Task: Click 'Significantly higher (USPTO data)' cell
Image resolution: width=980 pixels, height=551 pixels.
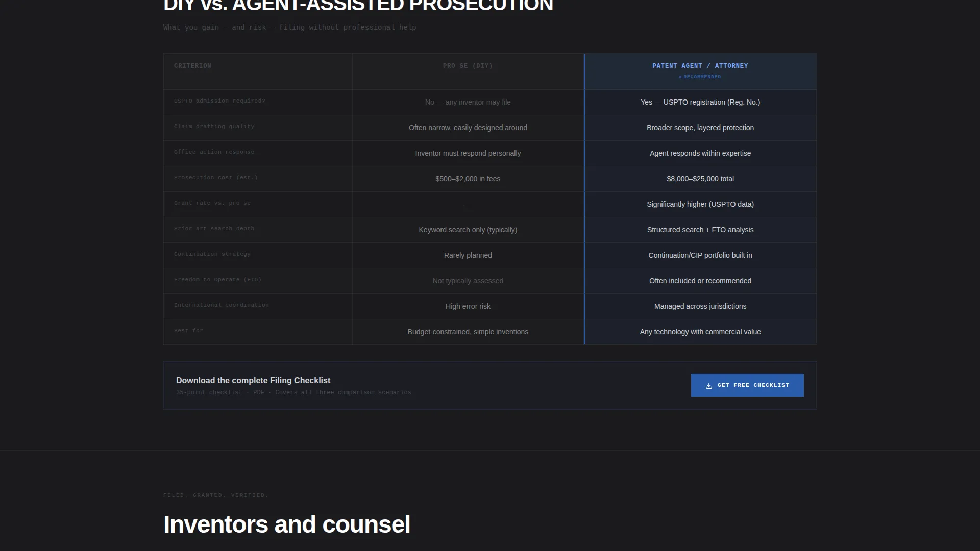Action: 700,204
